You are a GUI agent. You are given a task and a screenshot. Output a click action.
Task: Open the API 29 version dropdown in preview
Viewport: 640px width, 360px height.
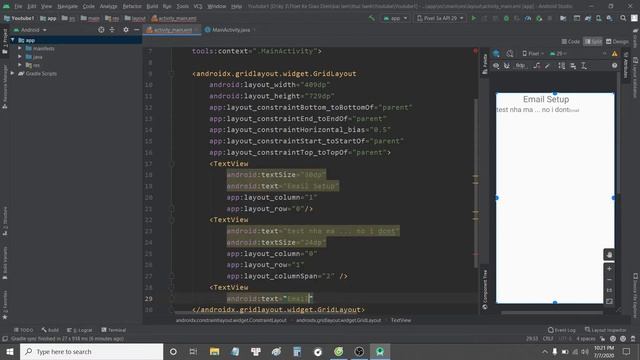point(558,53)
